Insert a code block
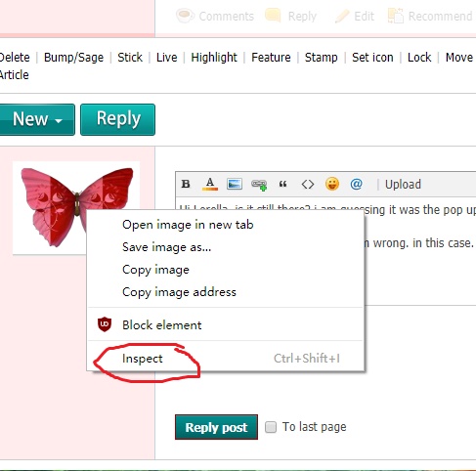Screen dimensions: 476x471 (x=308, y=185)
